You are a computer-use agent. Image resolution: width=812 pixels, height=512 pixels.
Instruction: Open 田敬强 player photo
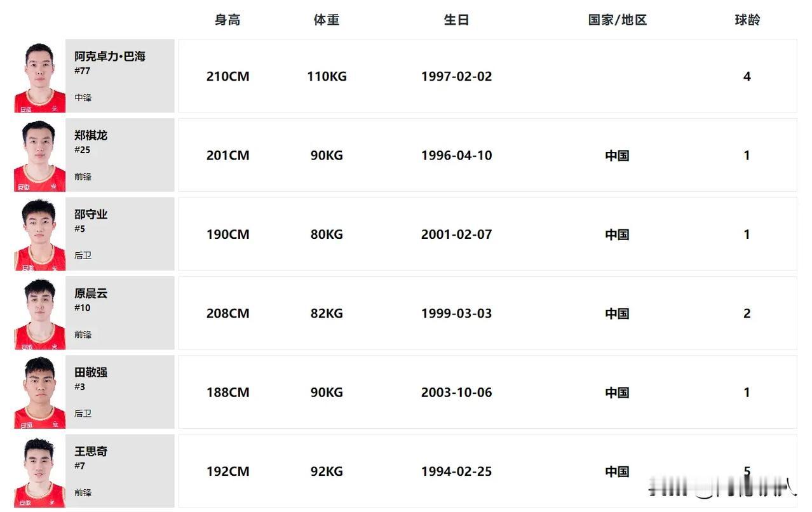[x=40, y=392]
